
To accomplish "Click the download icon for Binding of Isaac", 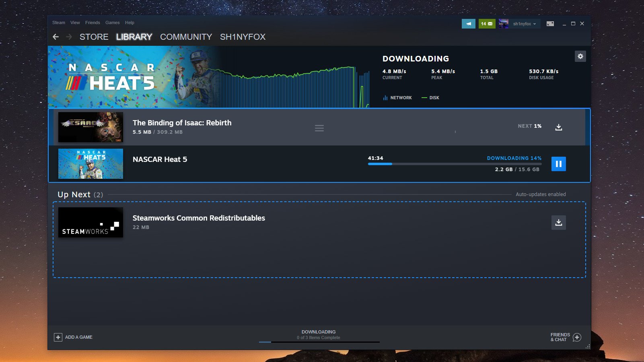I will point(559,127).
